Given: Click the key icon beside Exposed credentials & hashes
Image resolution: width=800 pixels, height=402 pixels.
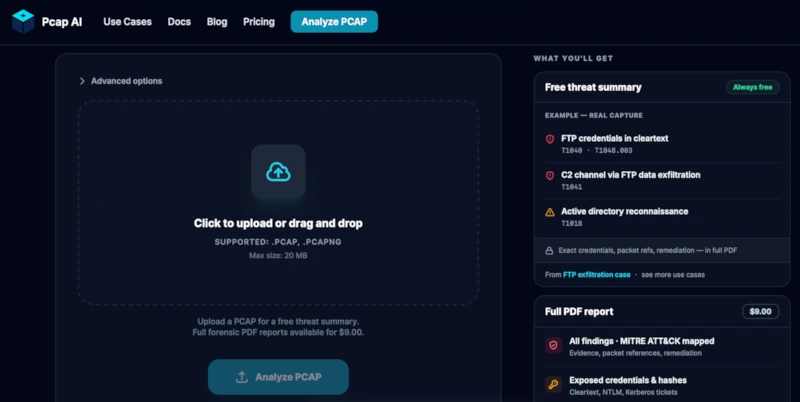Looking at the screenshot, I should [x=553, y=384].
